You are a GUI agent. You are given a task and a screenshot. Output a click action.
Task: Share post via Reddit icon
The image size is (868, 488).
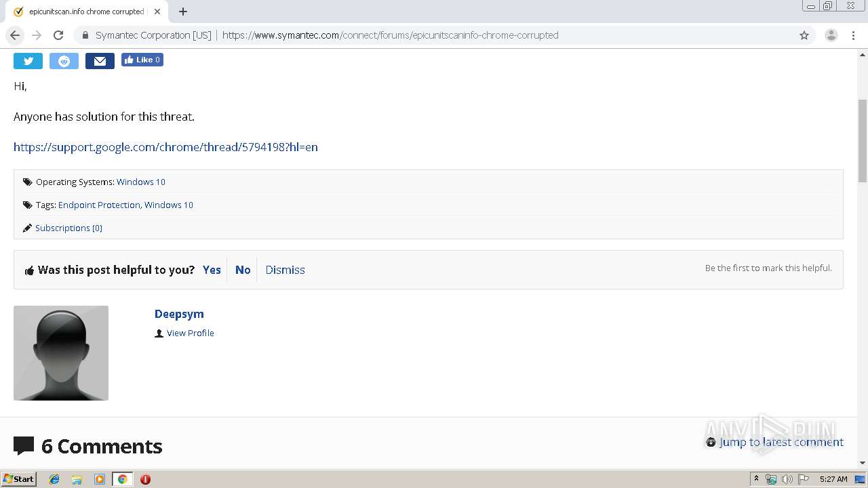click(64, 61)
